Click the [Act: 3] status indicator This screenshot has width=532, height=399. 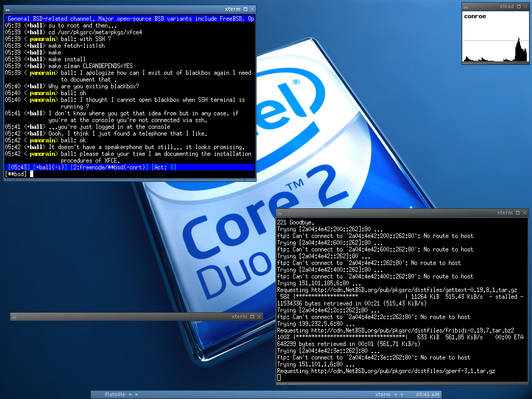164,167
